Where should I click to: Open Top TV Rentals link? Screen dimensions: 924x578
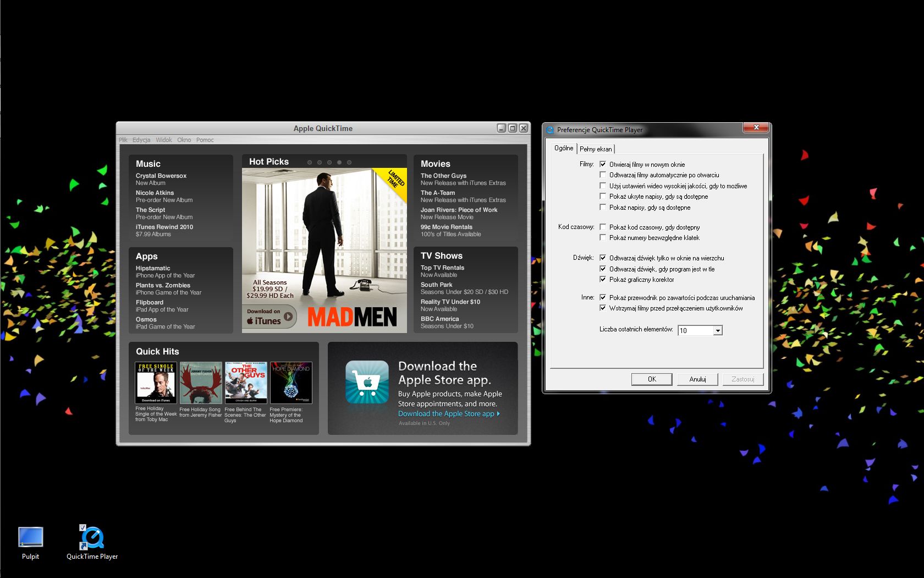(x=442, y=271)
